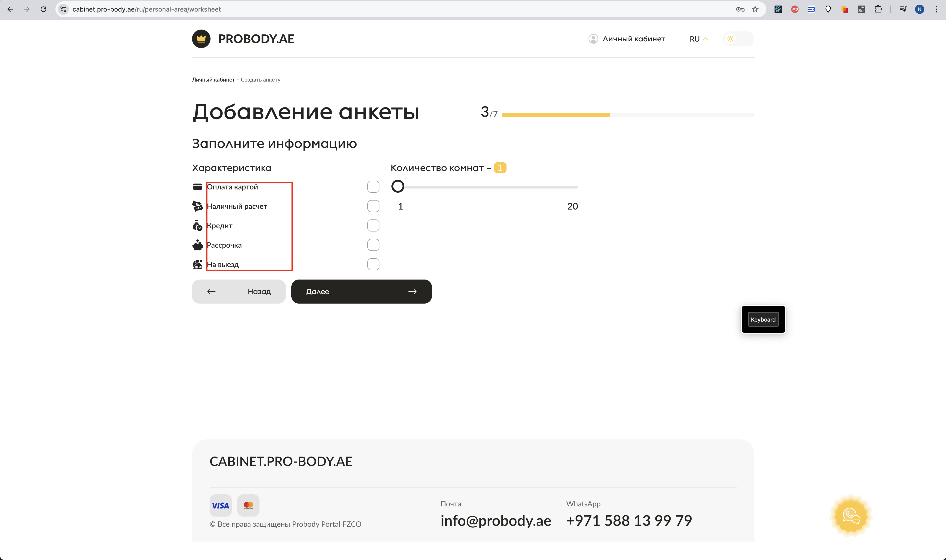Click the PROBODY.AE crown logo icon
The width and height of the screenshot is (946, 560).
[x=201, y=39]
